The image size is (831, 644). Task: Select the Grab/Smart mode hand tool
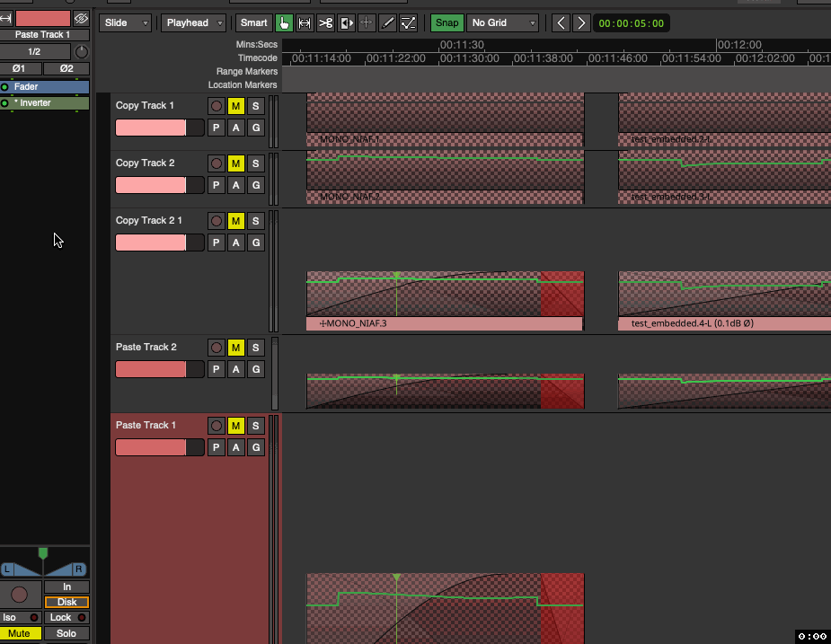[284, 22]
